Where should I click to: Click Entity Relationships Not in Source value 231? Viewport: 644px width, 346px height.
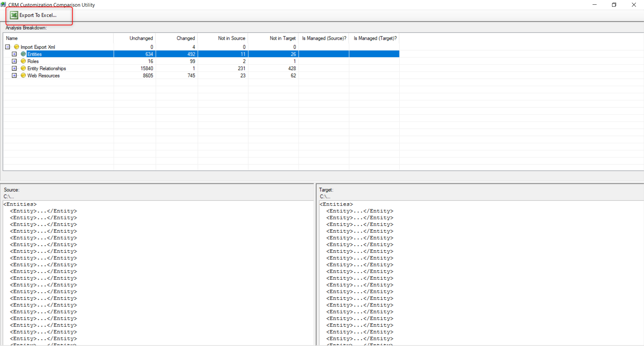click(x=242, y=68)
